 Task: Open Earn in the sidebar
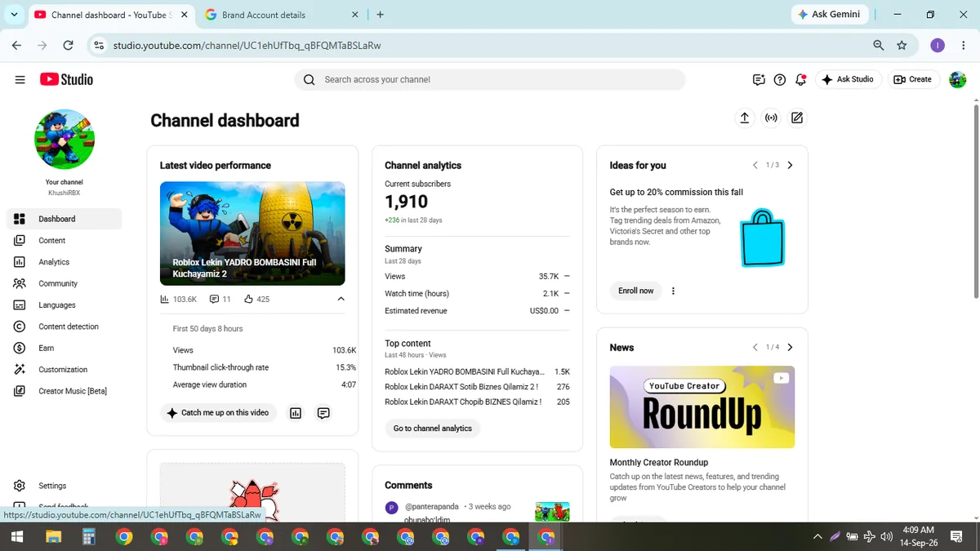pyautogui.click(x=65, y=348)
